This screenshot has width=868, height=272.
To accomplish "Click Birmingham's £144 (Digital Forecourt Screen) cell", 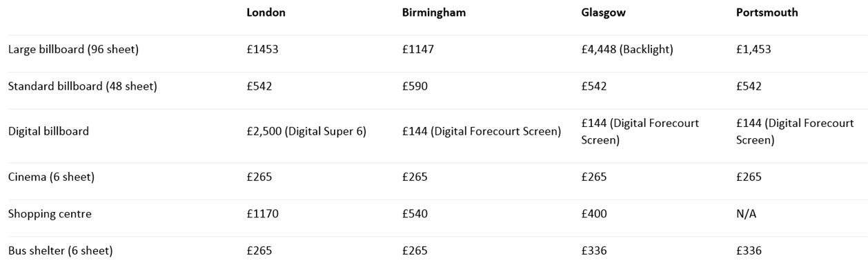I will pyautogui.click(x=482, y=131).
